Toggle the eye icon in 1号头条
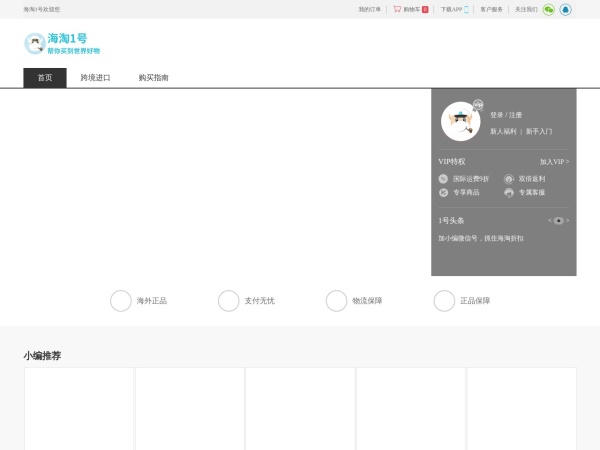 (x=559, y=220)
